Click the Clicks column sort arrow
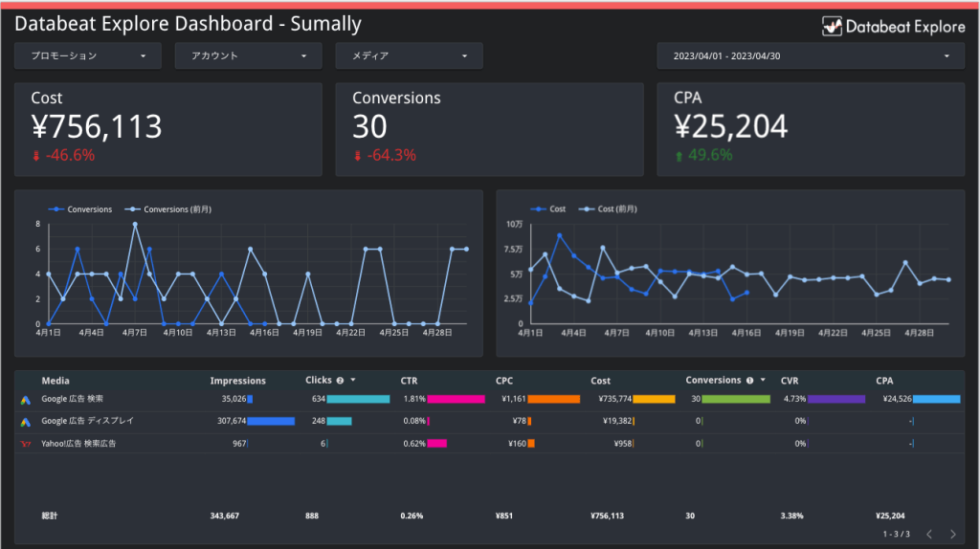The image size is (980, 549). point(353,380)
